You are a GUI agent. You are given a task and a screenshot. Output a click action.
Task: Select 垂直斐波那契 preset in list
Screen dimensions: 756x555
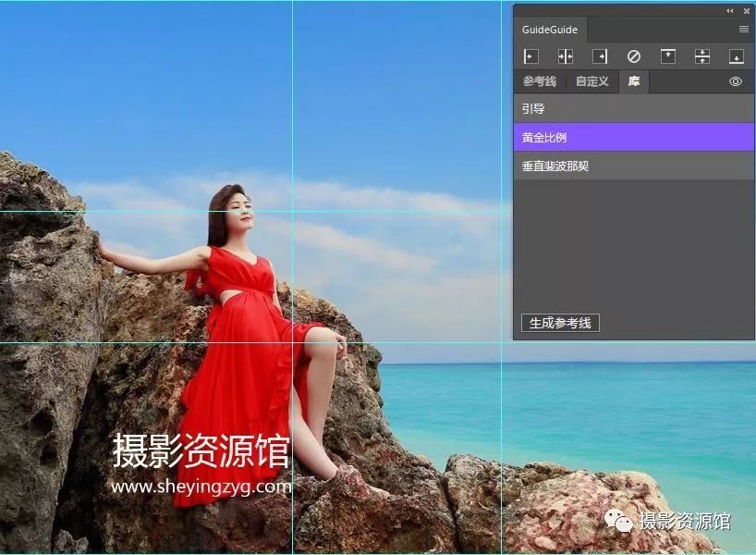point(633,166)
